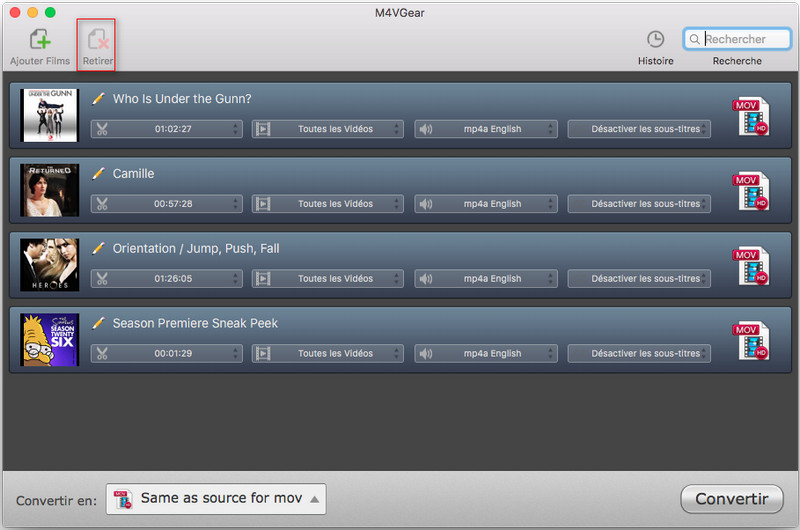800x530 pixels.
Task: Focus the Rechercher search field
Action: (x=737, y=39)
